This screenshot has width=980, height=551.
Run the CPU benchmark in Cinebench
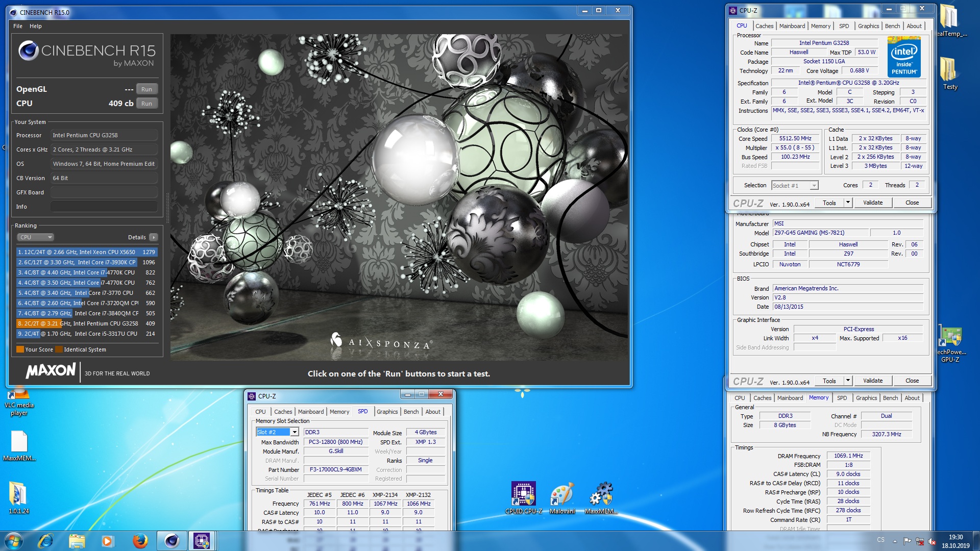click(146, 104)
